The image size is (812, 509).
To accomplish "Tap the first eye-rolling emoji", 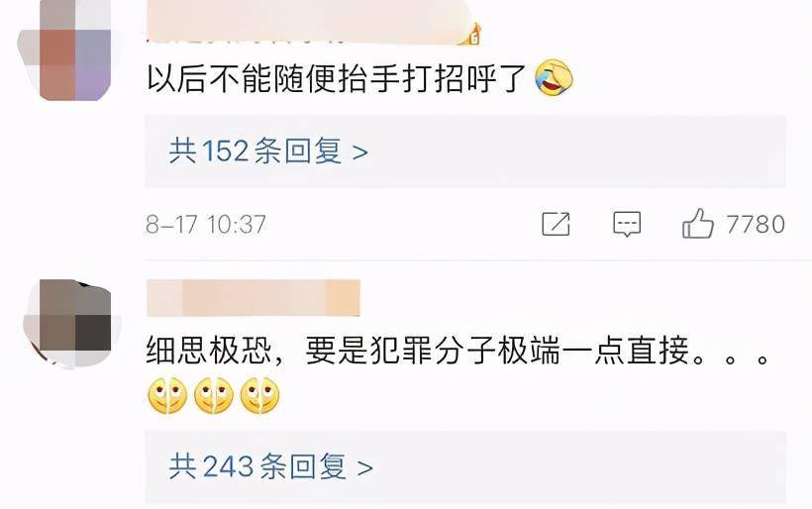I will point(167,395).
